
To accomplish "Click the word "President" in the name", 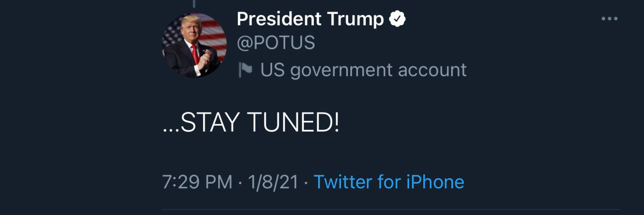I will point(279,19).
